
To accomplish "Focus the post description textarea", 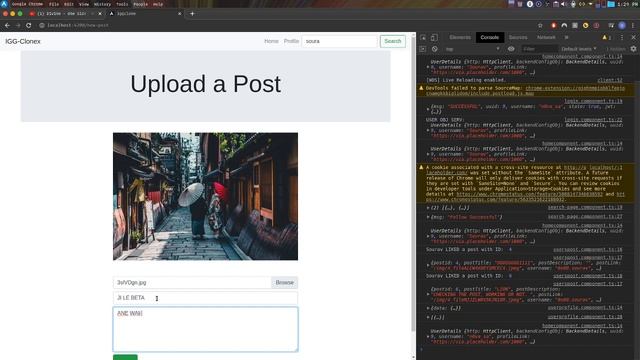I will 205,329.
